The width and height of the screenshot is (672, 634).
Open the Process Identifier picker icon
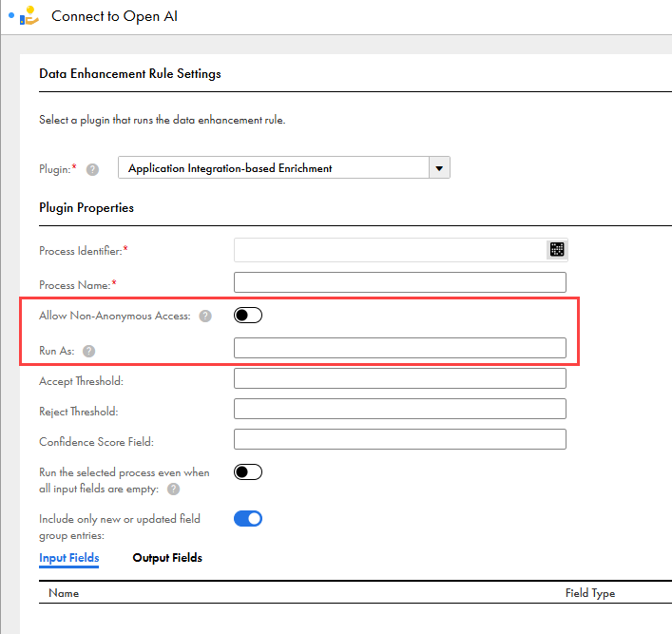pos(557,249)
